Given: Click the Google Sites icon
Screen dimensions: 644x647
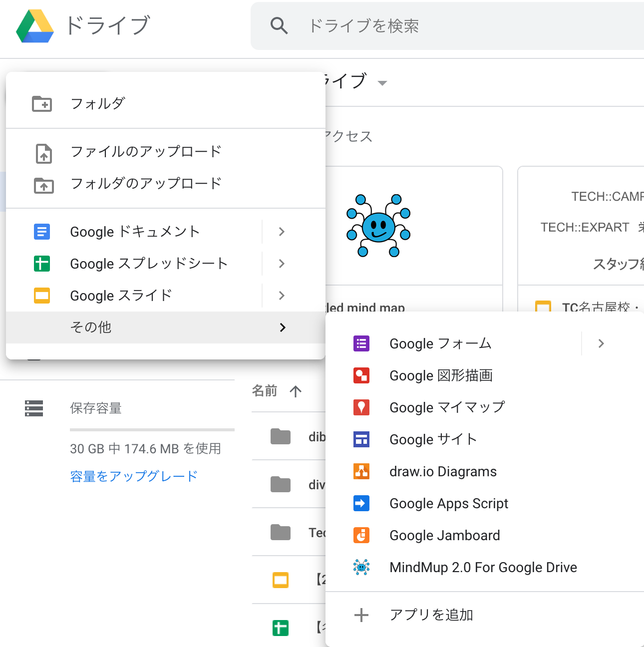Looking at the screenshot, I should coord(361,439).
